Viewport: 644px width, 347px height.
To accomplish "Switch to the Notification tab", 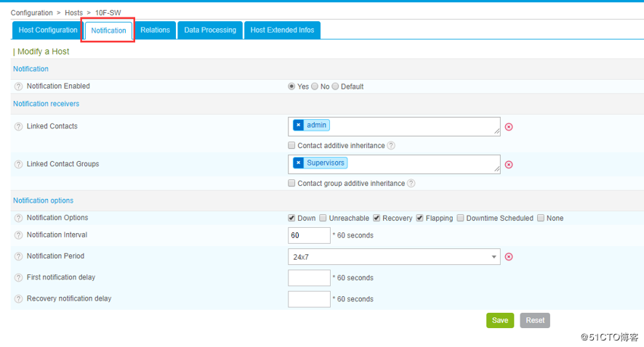I will pos(108,30).
